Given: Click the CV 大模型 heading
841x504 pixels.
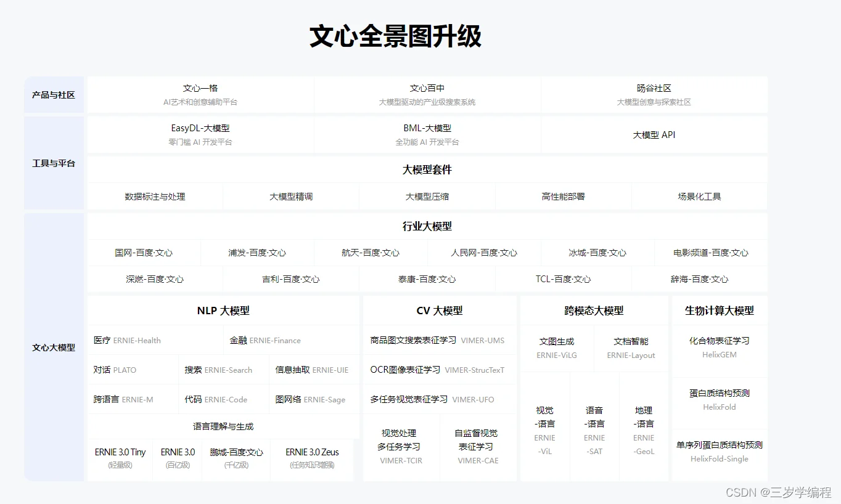Looking at the screenshot, I should coord(440,311).
